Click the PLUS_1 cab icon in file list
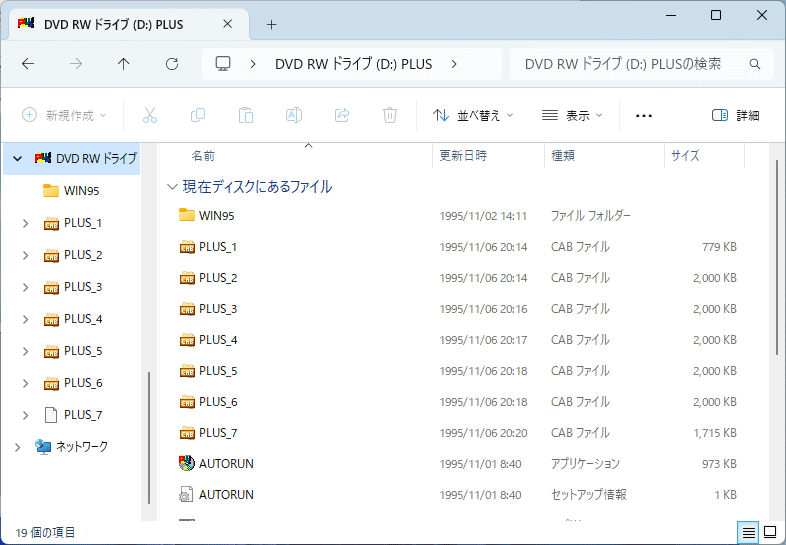This screenshot has height=545, width=786. click(187, 247)
